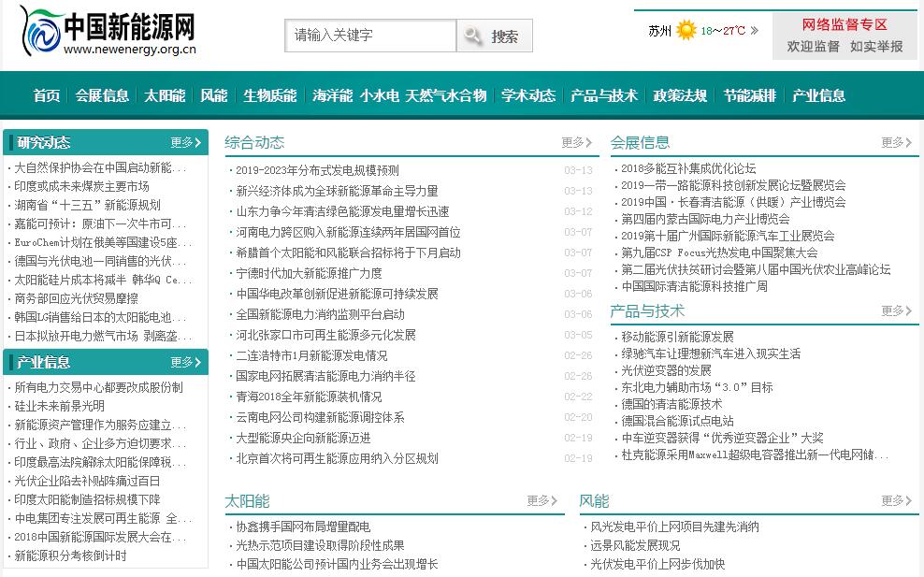This screenshot has height=577, width=924.
Task: Click the magnifier 搜索 search button
Action: [x=495, y=36]
